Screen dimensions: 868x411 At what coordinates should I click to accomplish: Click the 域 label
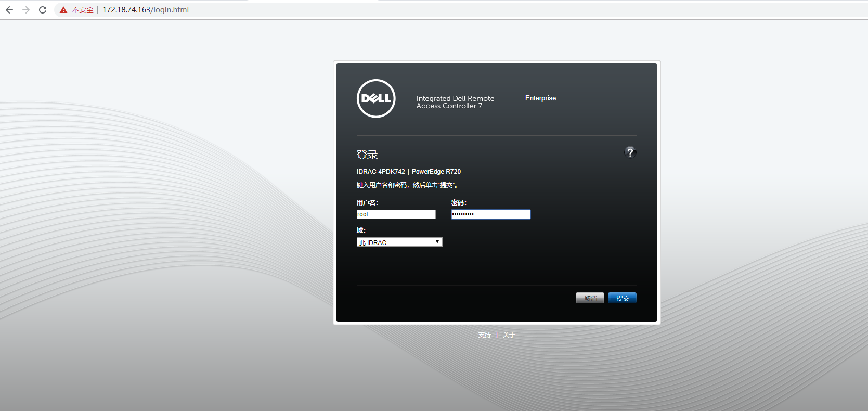361,230
